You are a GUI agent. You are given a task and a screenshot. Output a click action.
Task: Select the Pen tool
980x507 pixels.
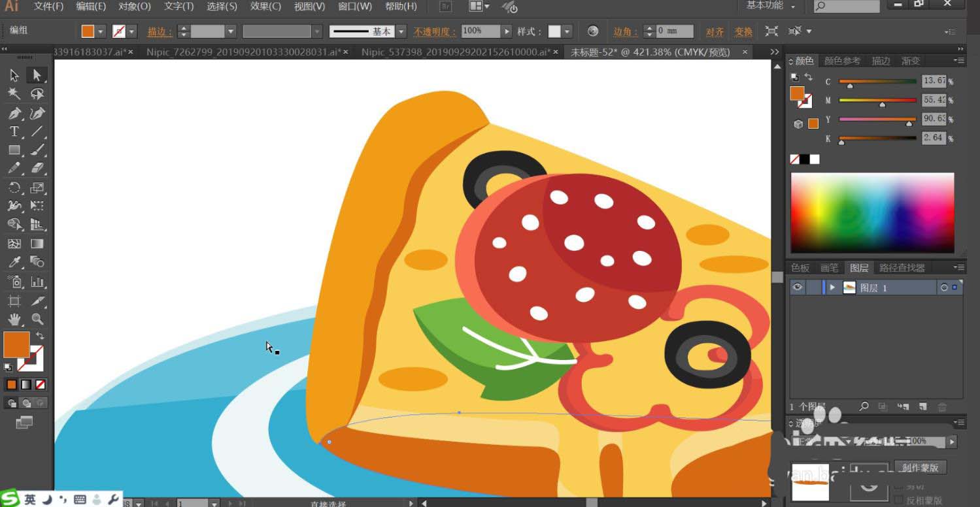point(14,113)
